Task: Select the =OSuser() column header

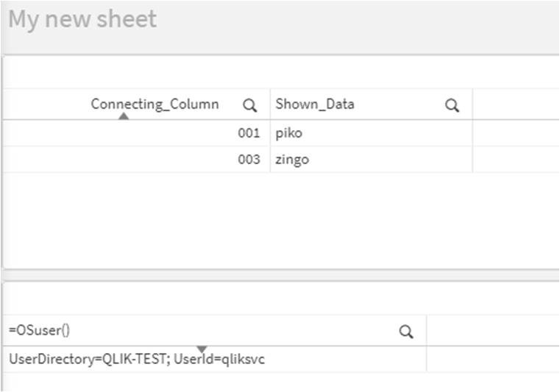Action: click(x=39, y=330)
